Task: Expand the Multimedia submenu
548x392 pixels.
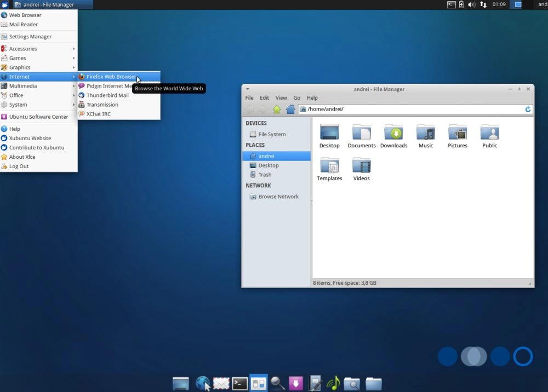Action: point(38,86)
